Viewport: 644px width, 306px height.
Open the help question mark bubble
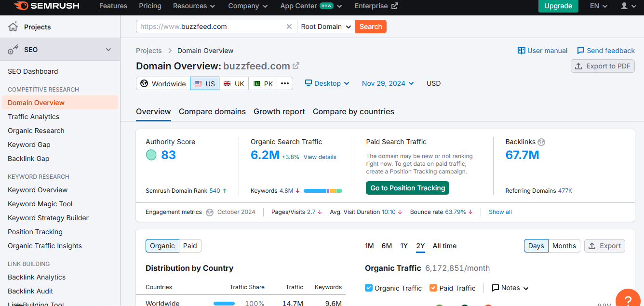tap(628, 300)
